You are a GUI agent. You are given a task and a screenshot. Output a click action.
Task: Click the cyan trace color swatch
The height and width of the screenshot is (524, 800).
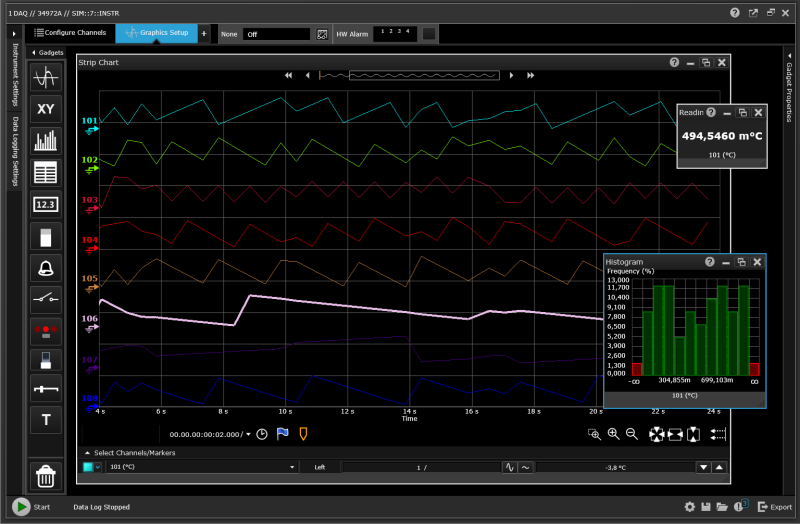coord(88,467)
